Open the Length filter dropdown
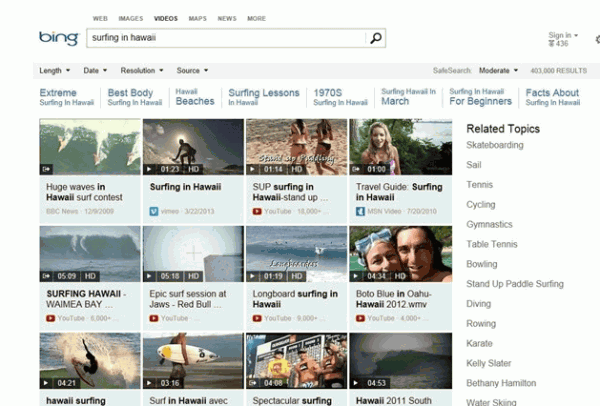The image size is (600, 406). pyautogui.click(x=55, y=70)
